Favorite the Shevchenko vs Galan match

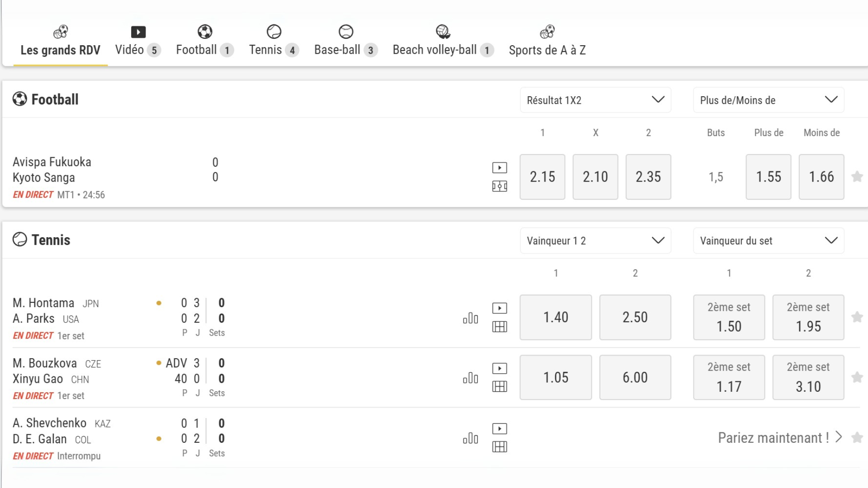857,437
